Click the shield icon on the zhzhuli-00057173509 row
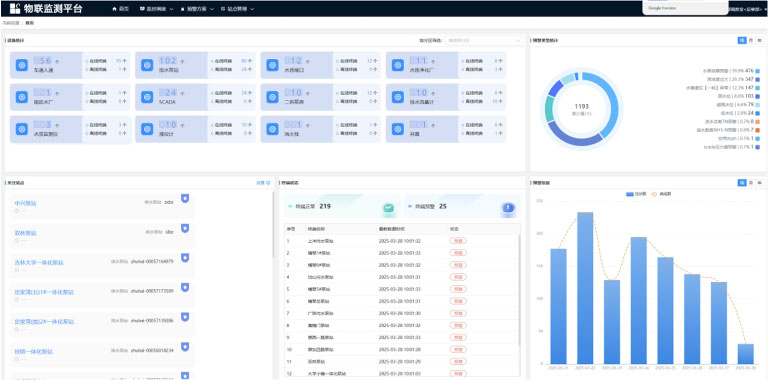 pos(185,287)
